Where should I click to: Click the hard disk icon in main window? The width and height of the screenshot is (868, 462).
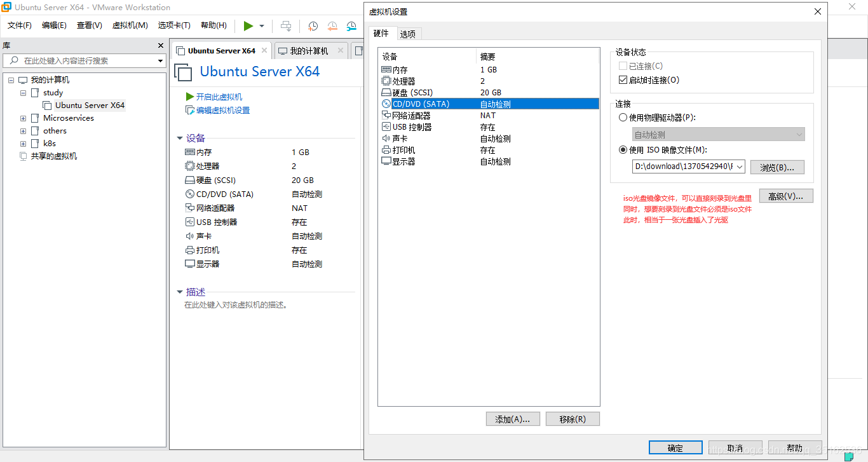pos(189,180)
